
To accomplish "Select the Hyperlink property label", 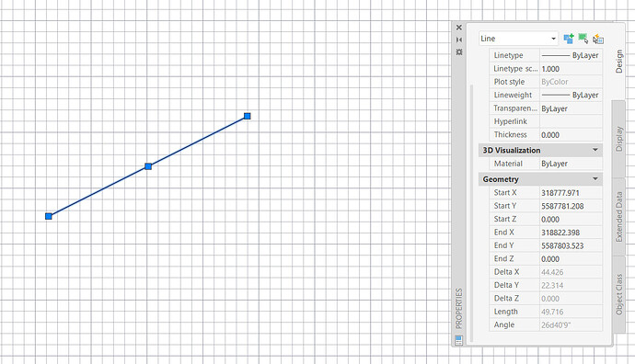I will point(510,121).
